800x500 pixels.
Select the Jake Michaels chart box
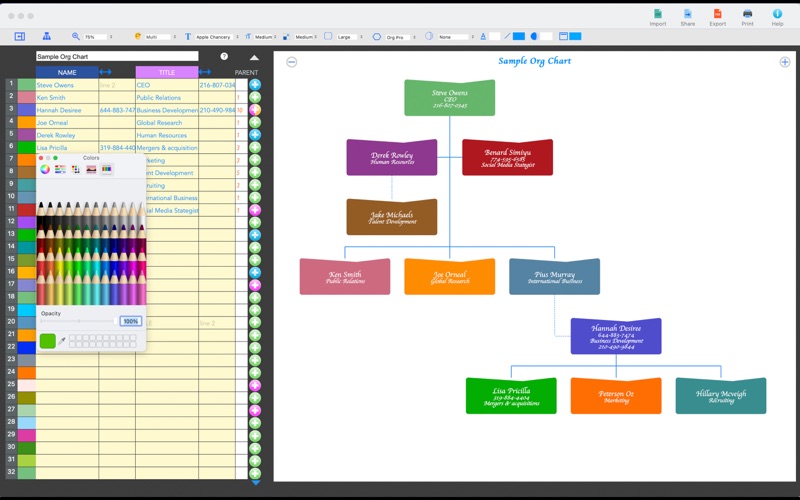point(392,217)
